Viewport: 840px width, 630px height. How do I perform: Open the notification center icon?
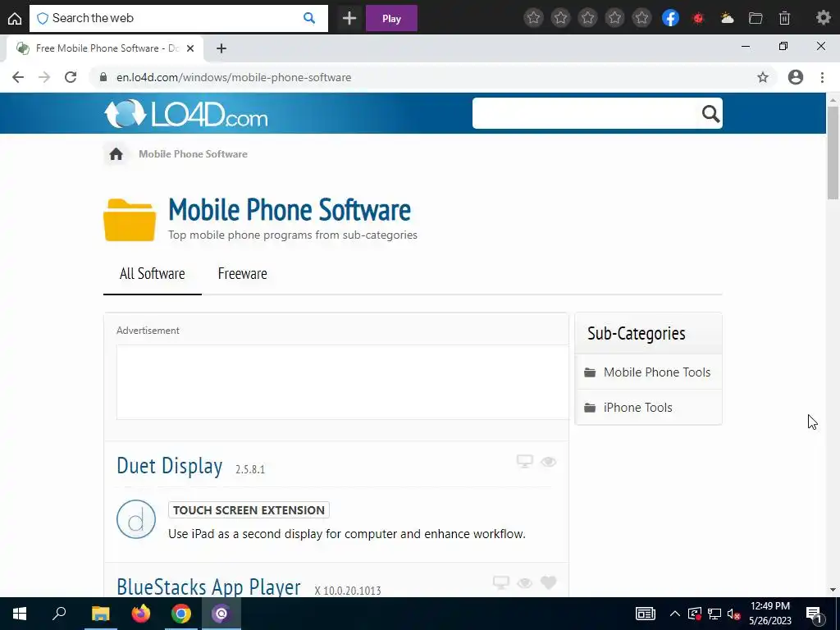pyautogui.click(x=814, y=614)
